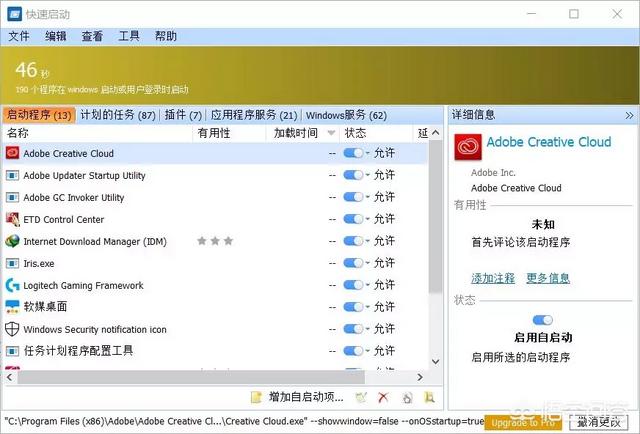Toggle the Adobe GC Invoker Utility switch
Image resolution: width=640 pixels, height=434 pixels.
click(x=353, y=197)
